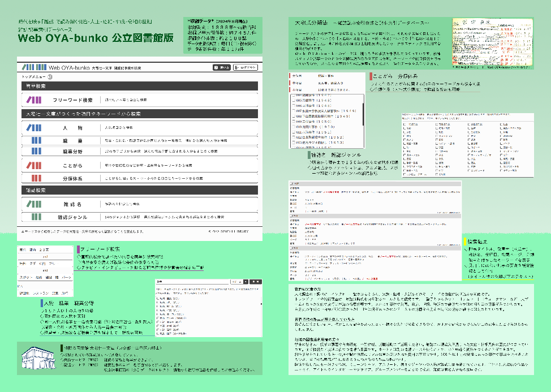Click the Web OYA-bunko book logo in header
Screen dimensions: 551x392
34,67
